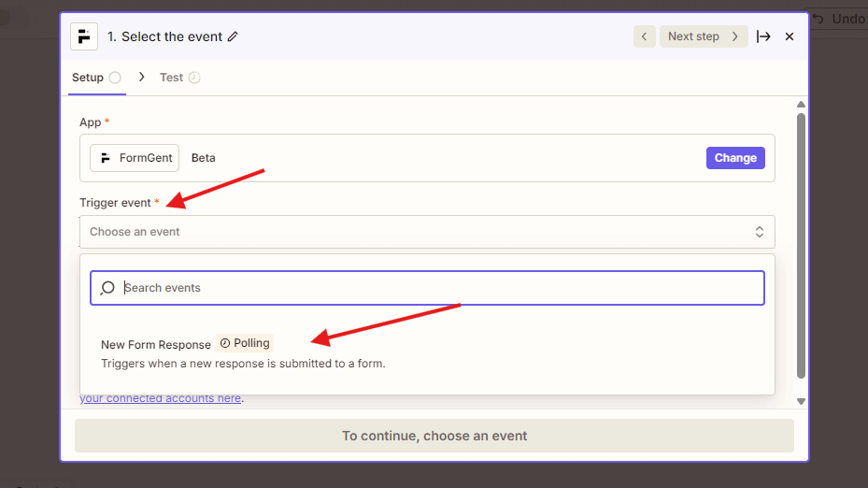Click the event description text about responses
The width and height of the screenshot is (868, 488).
243,364
